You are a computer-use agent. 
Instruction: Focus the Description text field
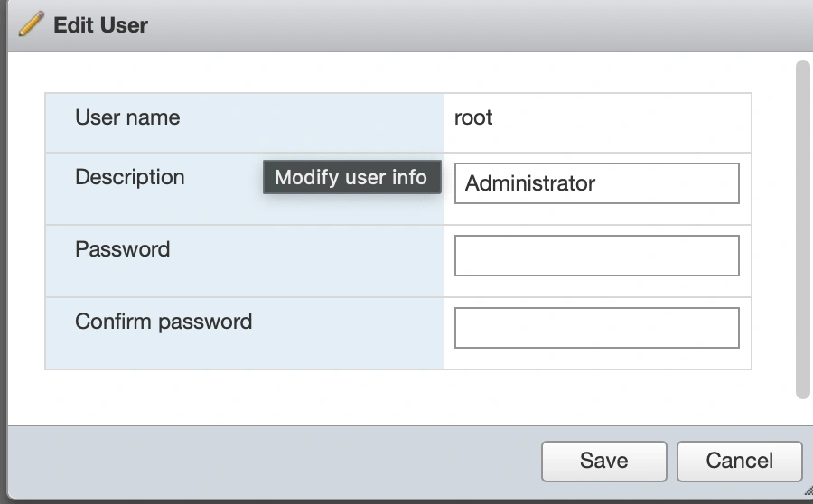pos(596,183)
